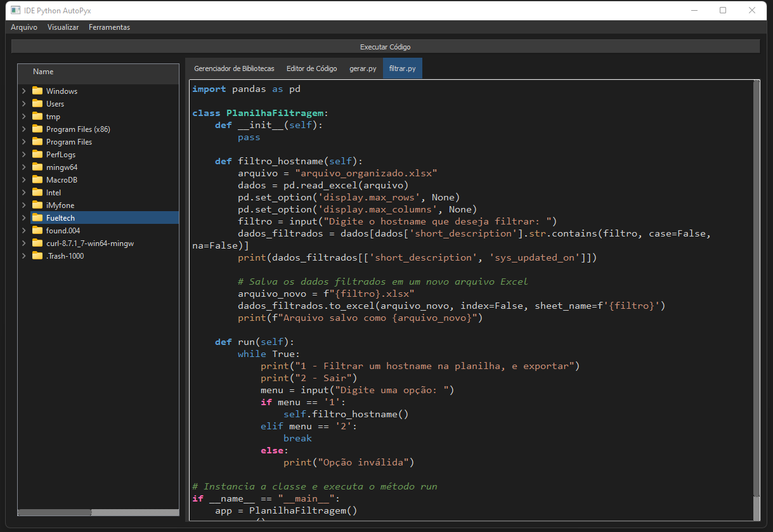Viewport: 773px width, 532px height.
Task: Expand the curl-8.7.1_7-win64-mingw folder
Action: point(24,243)
